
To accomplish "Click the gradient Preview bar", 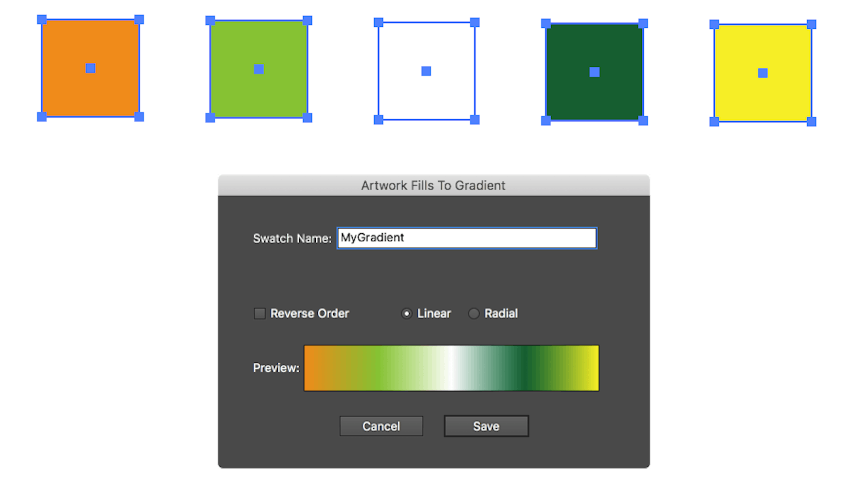I will click(451, 368).
